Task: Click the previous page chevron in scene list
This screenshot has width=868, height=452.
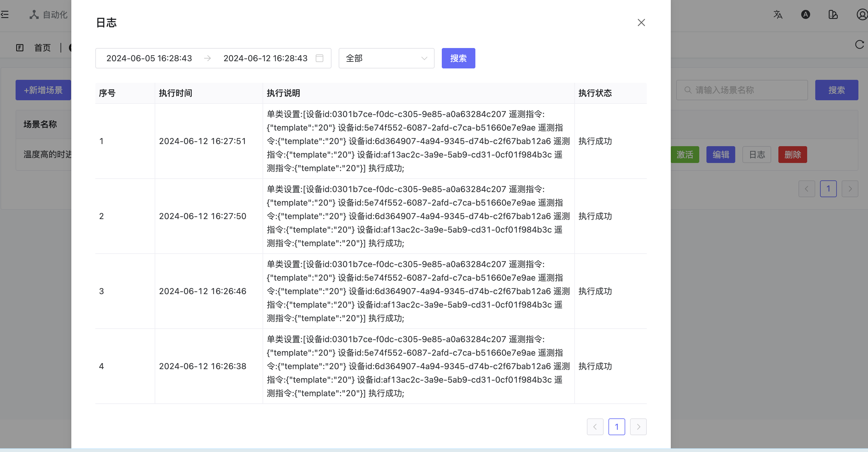Action: 807,188
